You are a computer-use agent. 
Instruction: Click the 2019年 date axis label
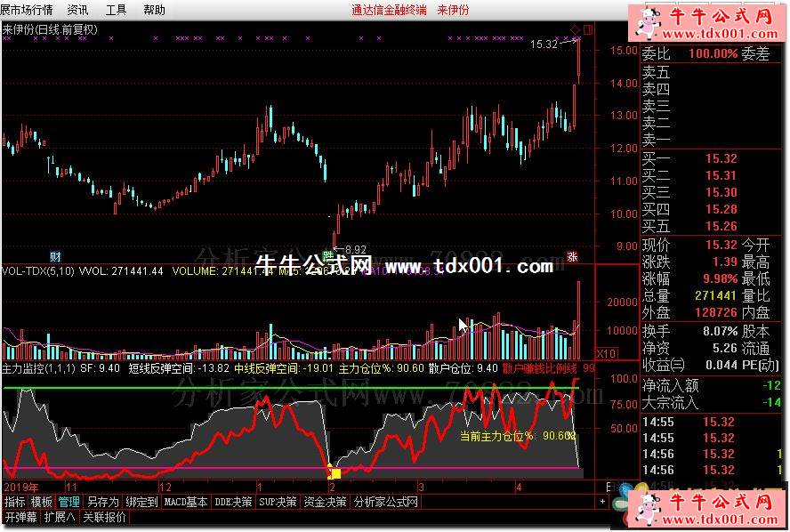pos(21,488)
